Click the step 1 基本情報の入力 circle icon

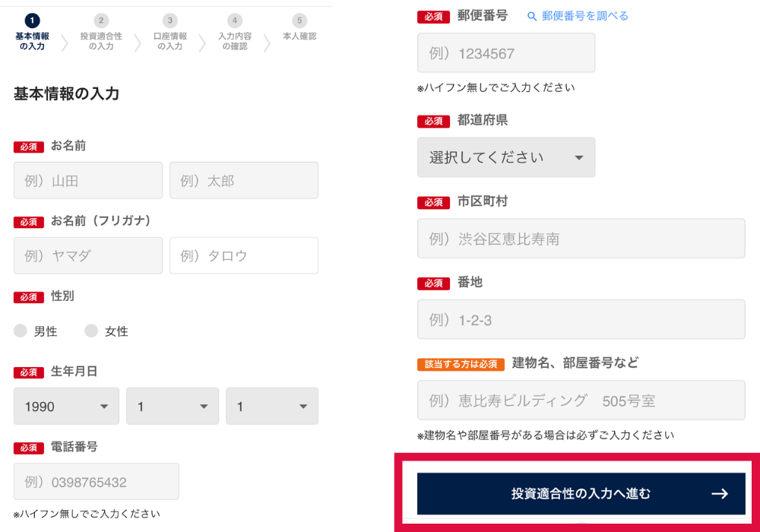pyautogui.click(x=33, y=21)
